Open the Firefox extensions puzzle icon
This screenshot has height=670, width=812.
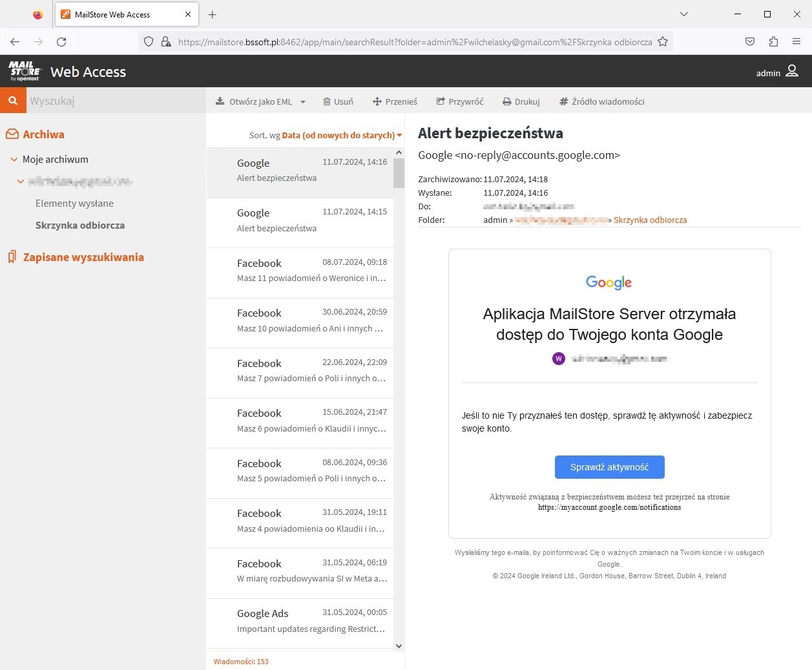(x=773, y=41)
